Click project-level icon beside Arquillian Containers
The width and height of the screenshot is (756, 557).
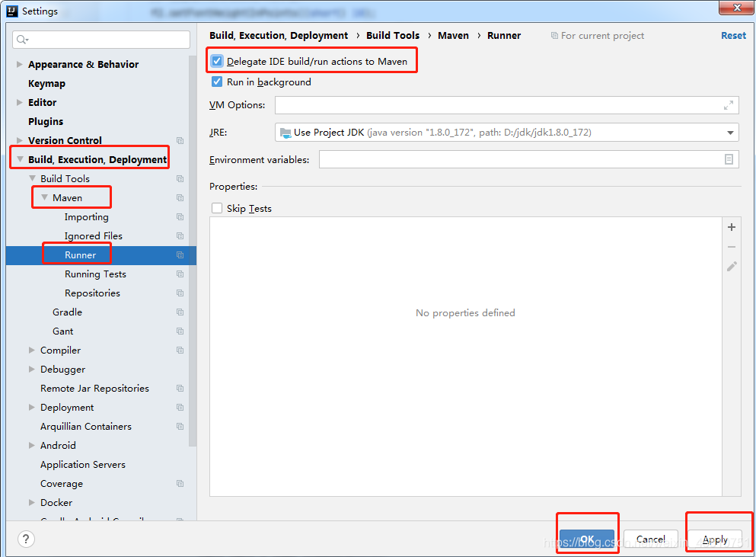point(180,427)
